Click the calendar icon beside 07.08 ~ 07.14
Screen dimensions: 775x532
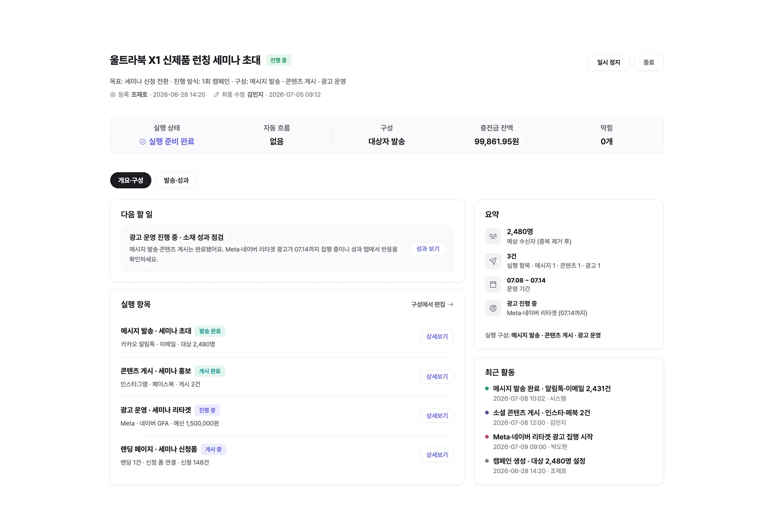click(x=493, y=285)
